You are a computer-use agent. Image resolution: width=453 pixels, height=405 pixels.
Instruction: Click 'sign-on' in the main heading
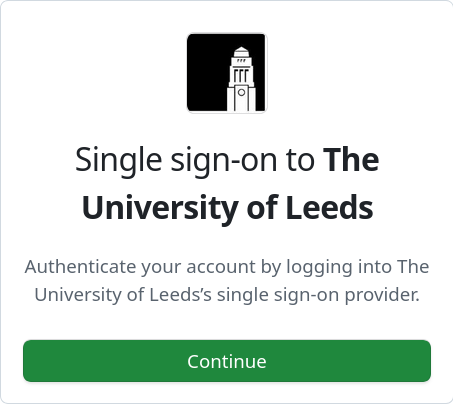[x=224, y=161]
